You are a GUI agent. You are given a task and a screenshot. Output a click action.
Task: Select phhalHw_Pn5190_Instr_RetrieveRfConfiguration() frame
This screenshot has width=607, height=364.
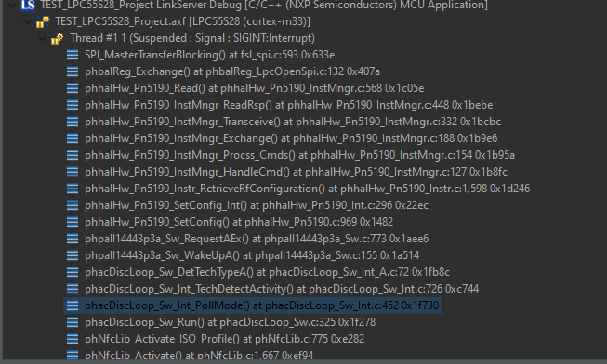click(x=307, y=188)
